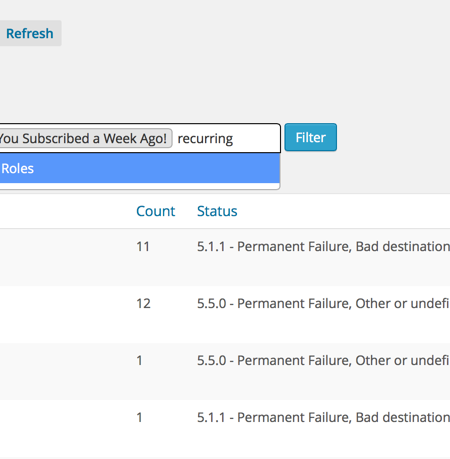450x459 pixels.
Task: Click the white strip beneath the Roles suggestion
Action: tap(139, 186)
